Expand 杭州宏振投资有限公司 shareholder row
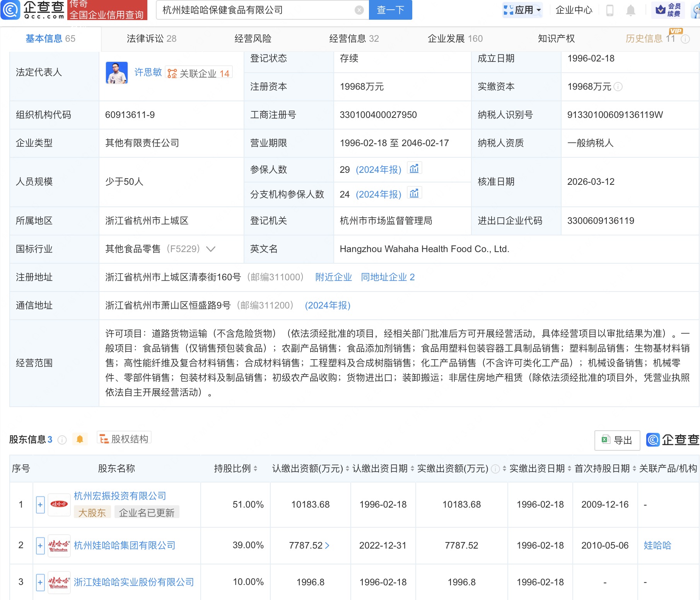The image size is (700, 600). [x=40, y=505]
